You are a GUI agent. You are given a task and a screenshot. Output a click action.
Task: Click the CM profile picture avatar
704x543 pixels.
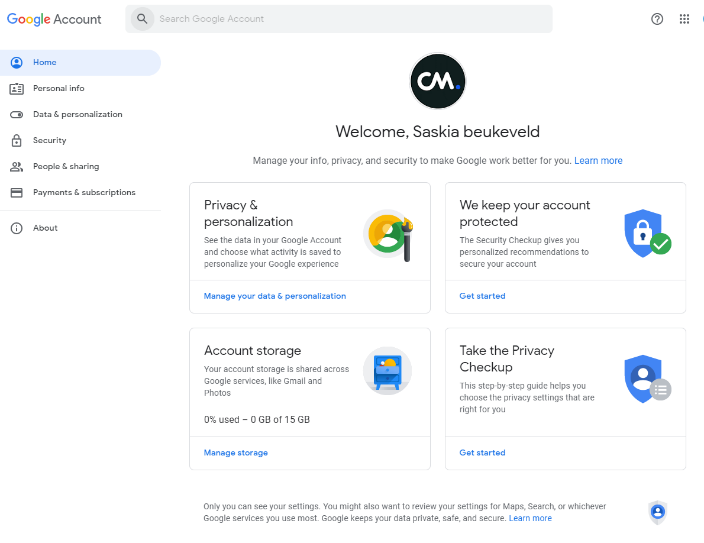click(438, 81)
